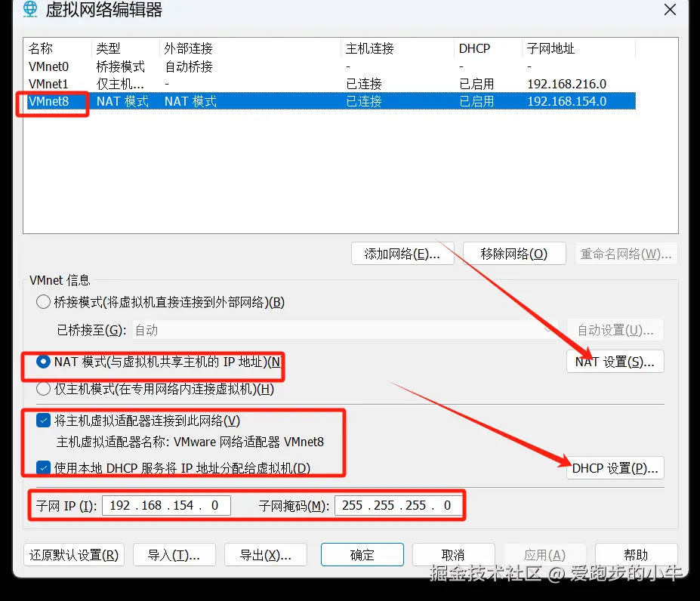Click the 192.168.154.0 subnet address cell
The width and height of the screenshot is (700, 601).
click(x=567, y=101)
